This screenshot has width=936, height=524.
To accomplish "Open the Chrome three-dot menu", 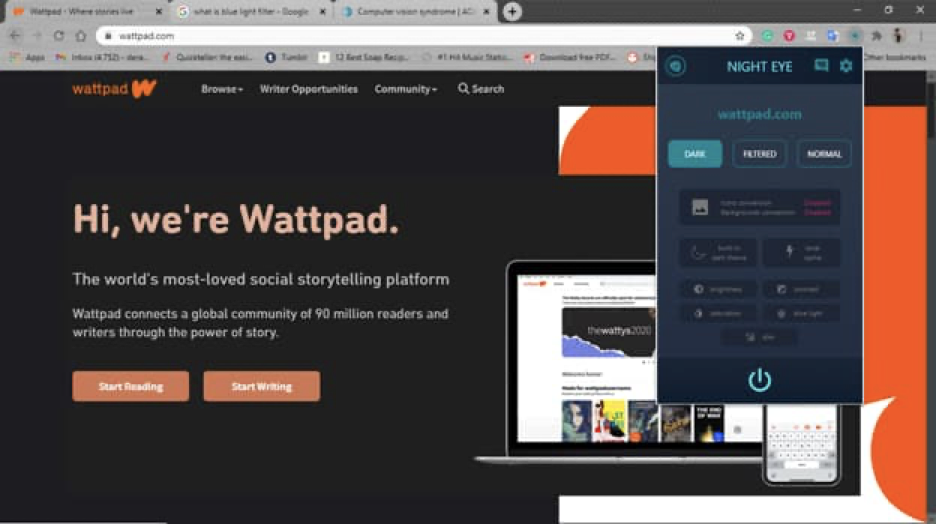I will (921, 36).
